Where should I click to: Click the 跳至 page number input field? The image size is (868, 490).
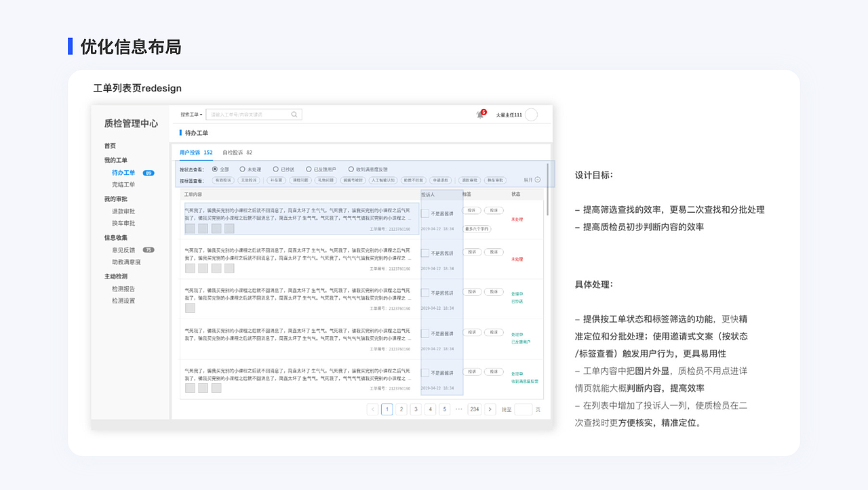pos(521,409)
